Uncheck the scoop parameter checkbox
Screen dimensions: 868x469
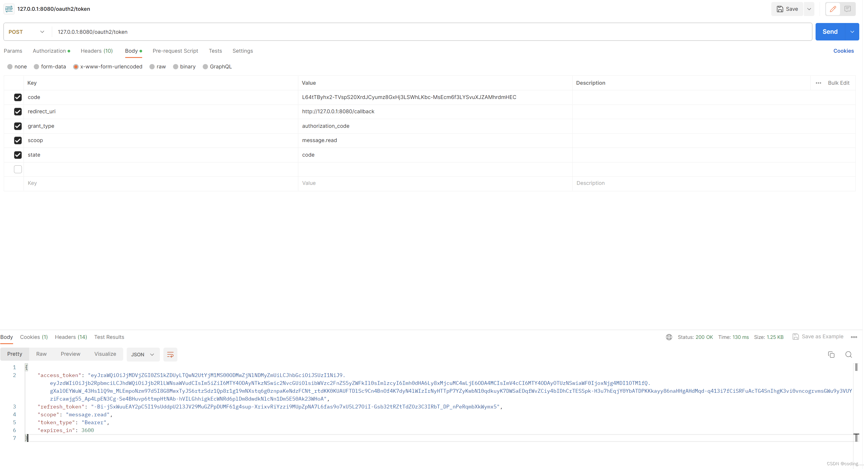[18, 140]
